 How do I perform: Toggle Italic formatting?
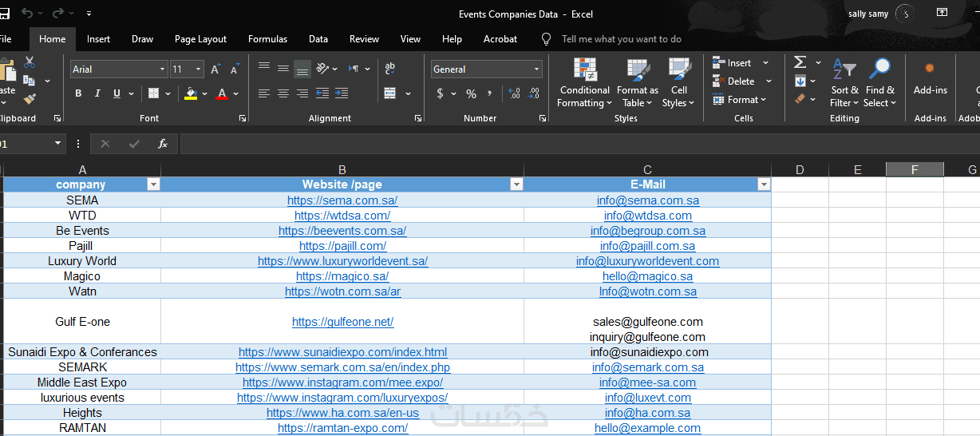[x=98, y=93]
